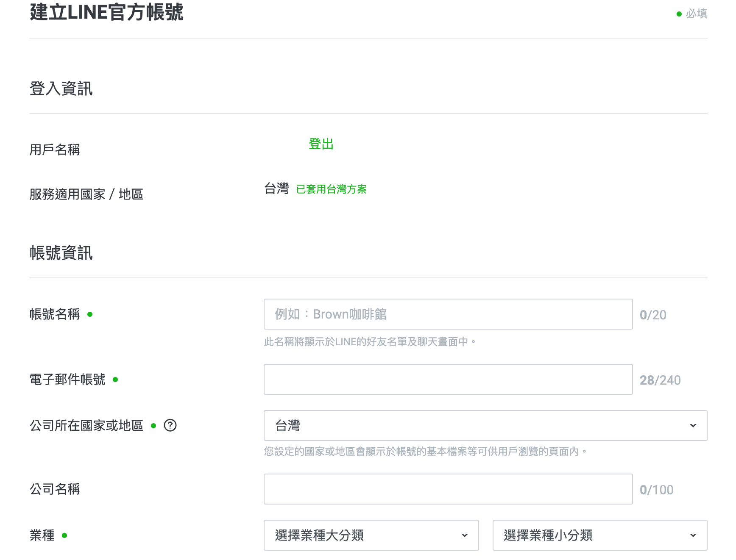Click the 0/100 character counter

pos(656,490)
